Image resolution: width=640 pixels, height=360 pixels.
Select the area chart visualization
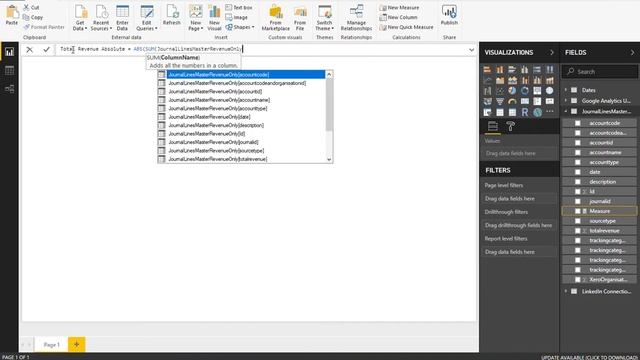click(500, 80)
